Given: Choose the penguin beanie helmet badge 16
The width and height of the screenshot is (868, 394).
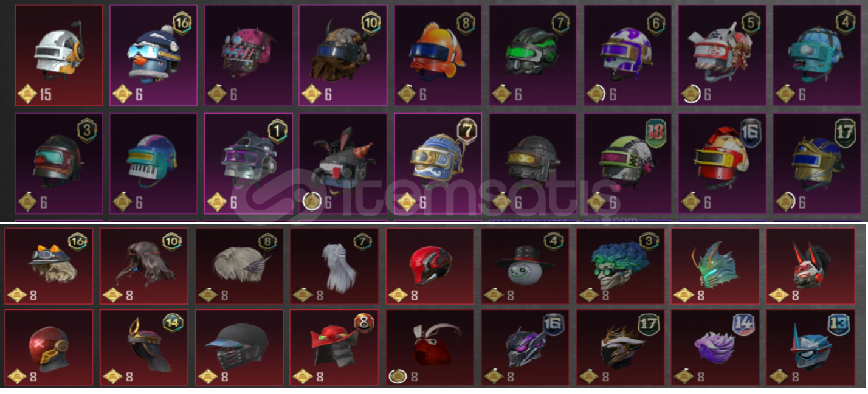Looking at the screenshot, I should point(153,55).
